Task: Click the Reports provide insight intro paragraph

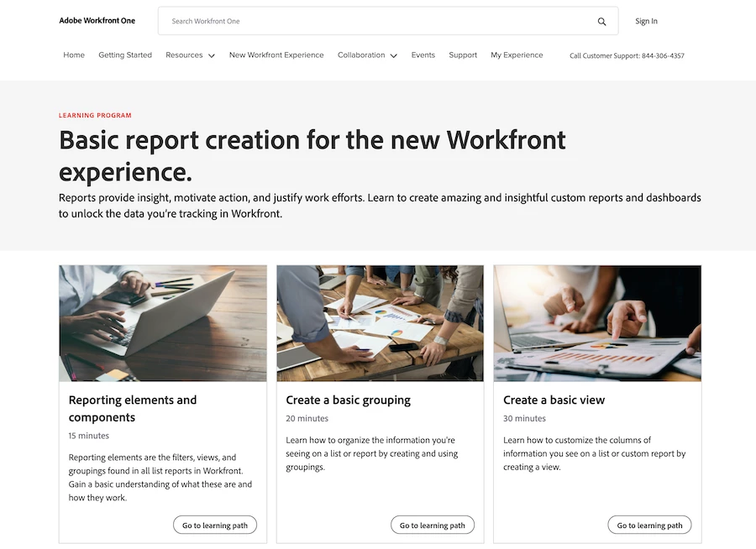Action: tap(380, 206)
